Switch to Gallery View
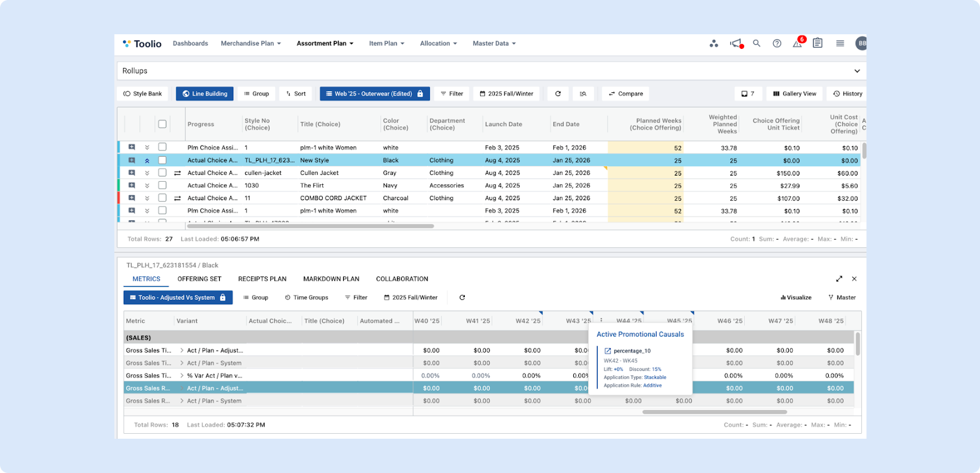 [794, 94]
